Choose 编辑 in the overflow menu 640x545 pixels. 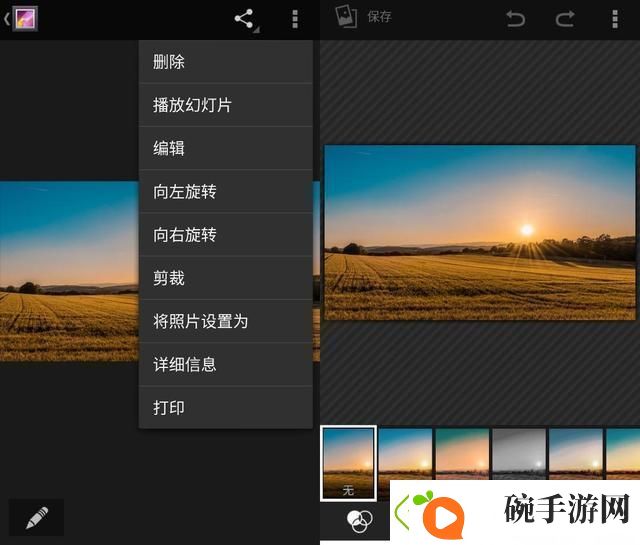point(226,148)
